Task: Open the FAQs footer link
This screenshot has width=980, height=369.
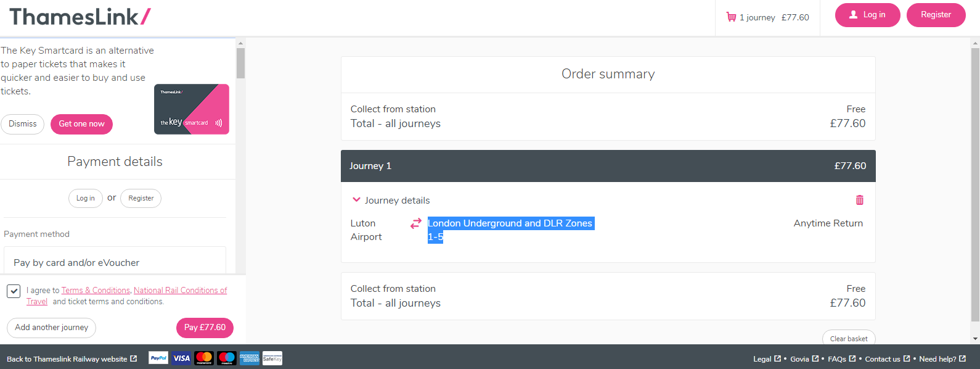Action: pyautogui.click(x=841, y=359)
